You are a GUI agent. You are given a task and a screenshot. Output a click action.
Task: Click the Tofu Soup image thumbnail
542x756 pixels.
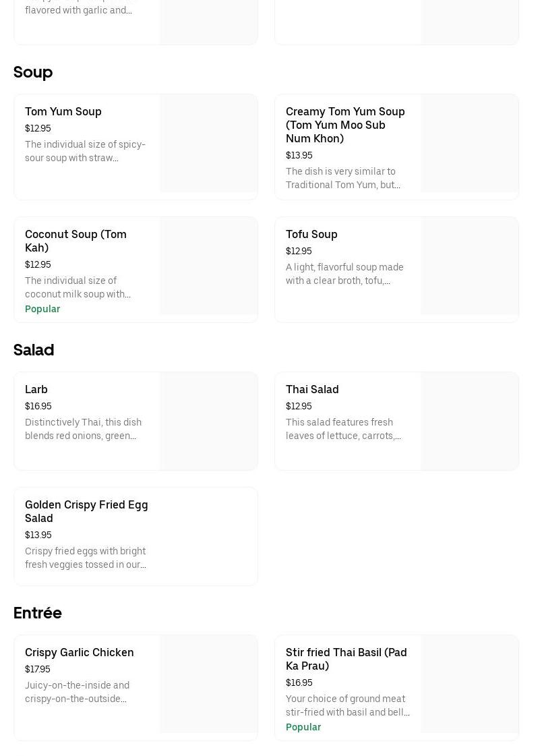pyautogui.click(x=469, y=266)
